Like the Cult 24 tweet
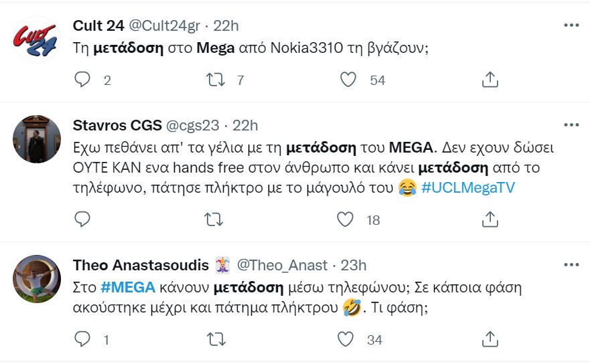 348,80
